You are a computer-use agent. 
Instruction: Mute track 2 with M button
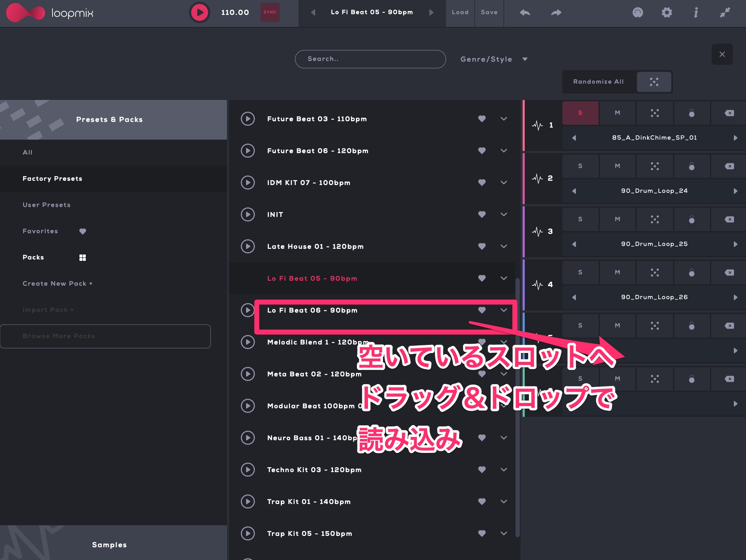click(617, 166)
